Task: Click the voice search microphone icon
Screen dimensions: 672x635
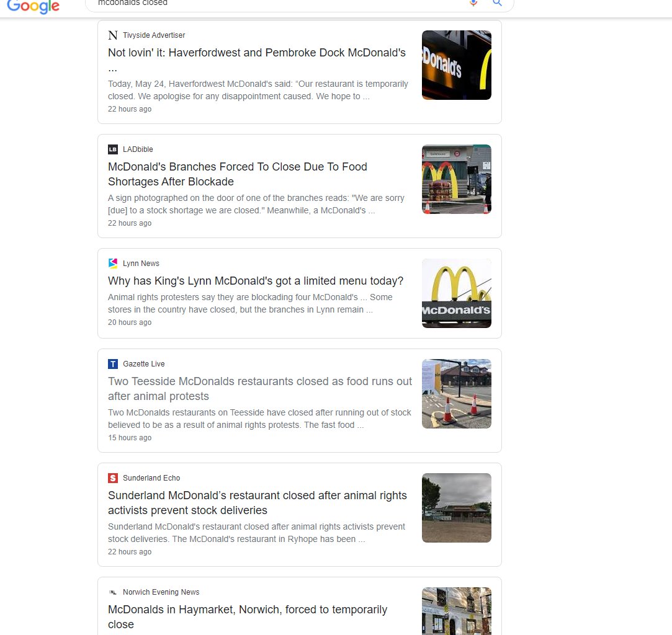Action: (473, 3)
